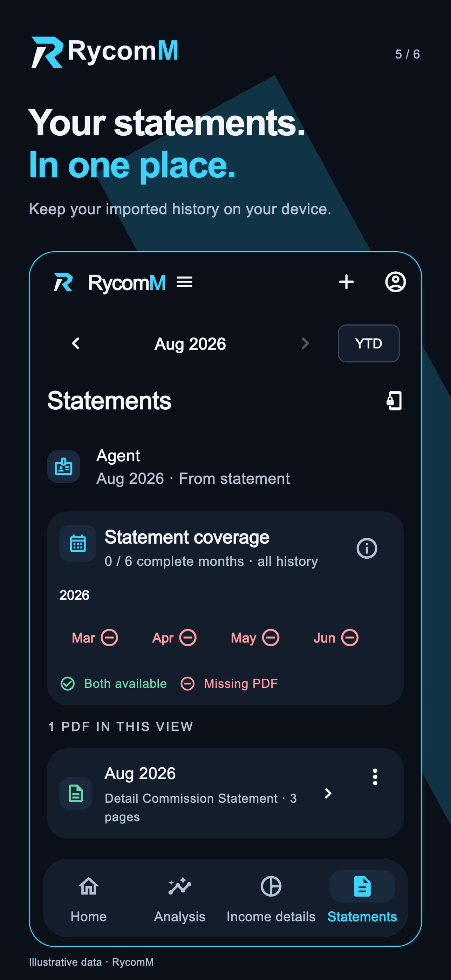The height and width of the screenshot is (980, 451).
Task: Tap the Aug 2026 PDF document icon
Action: (x=76, y=793)
